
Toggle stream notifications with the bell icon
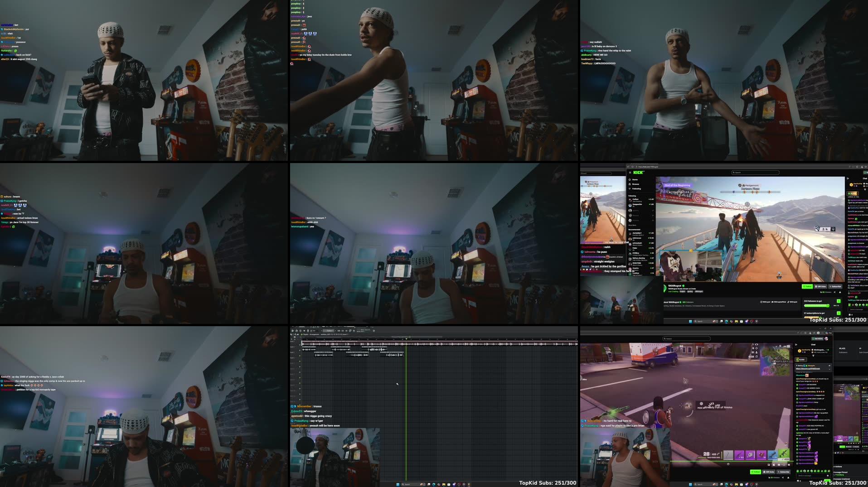[x=840, y=292]
